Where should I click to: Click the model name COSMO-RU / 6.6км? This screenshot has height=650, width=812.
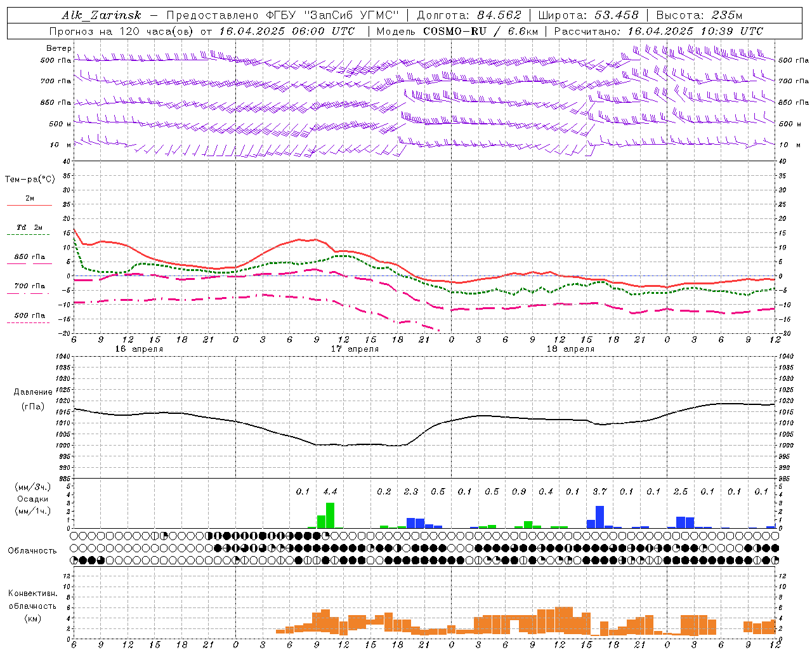(x=480, y=31)
